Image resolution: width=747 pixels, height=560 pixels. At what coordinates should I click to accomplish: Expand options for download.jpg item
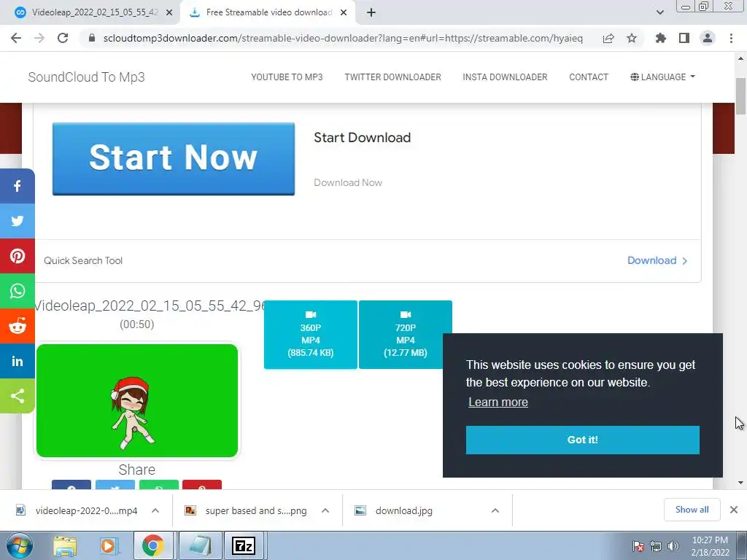(495, 510)
